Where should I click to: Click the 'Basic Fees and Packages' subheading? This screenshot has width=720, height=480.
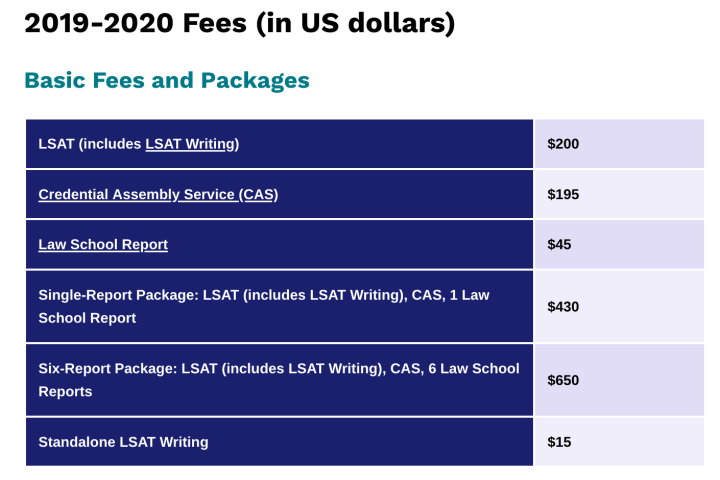pyautogui.click(x=167, y=80)
